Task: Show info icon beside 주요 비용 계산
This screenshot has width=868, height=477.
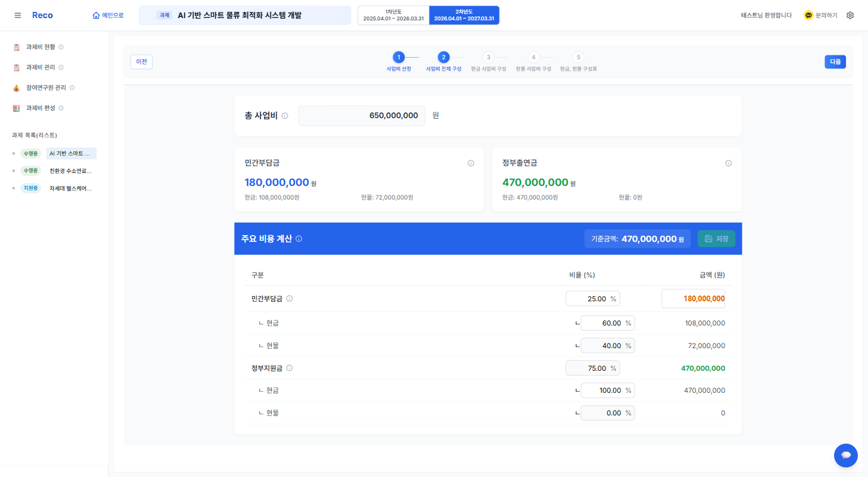Action: [299, 238]
